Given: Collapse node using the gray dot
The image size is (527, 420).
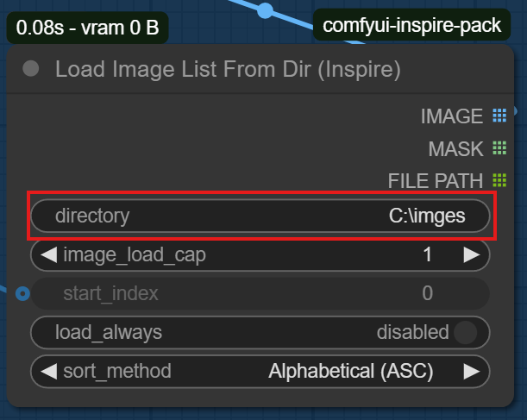Looking at the screenshot, I should [31, 69].
